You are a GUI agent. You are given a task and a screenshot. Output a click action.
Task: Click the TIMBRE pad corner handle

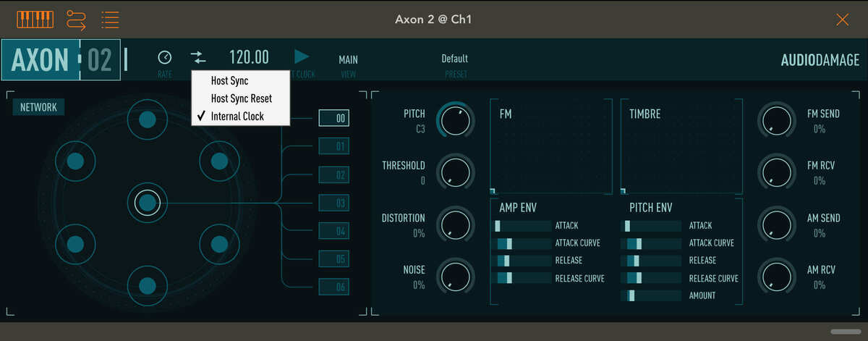624,191
